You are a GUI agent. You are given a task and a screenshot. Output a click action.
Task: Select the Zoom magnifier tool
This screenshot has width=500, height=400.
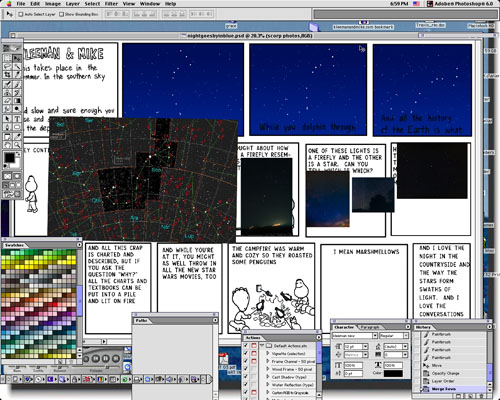point(17,144)
